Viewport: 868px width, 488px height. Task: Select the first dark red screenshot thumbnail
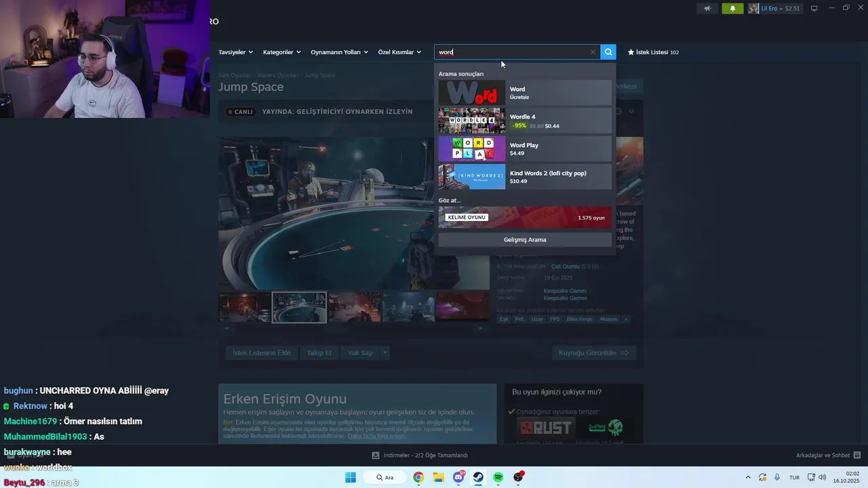245,307
